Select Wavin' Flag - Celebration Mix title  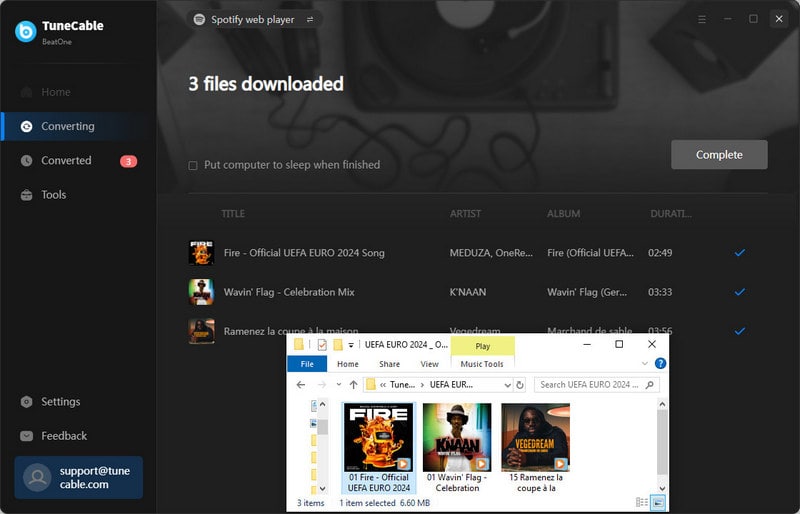tap(289, 292)
